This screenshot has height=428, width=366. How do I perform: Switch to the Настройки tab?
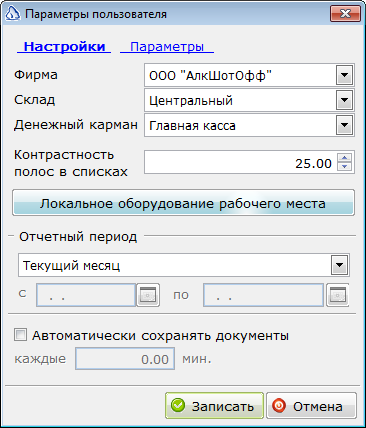(x=64, y=47)
